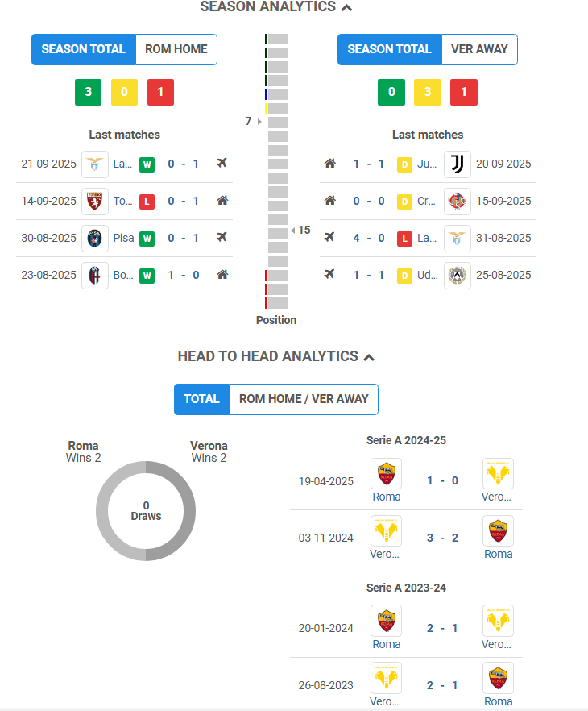The image size is (588, 711).
Task: Click the Torino crest icon
Action: pos(95,202)
